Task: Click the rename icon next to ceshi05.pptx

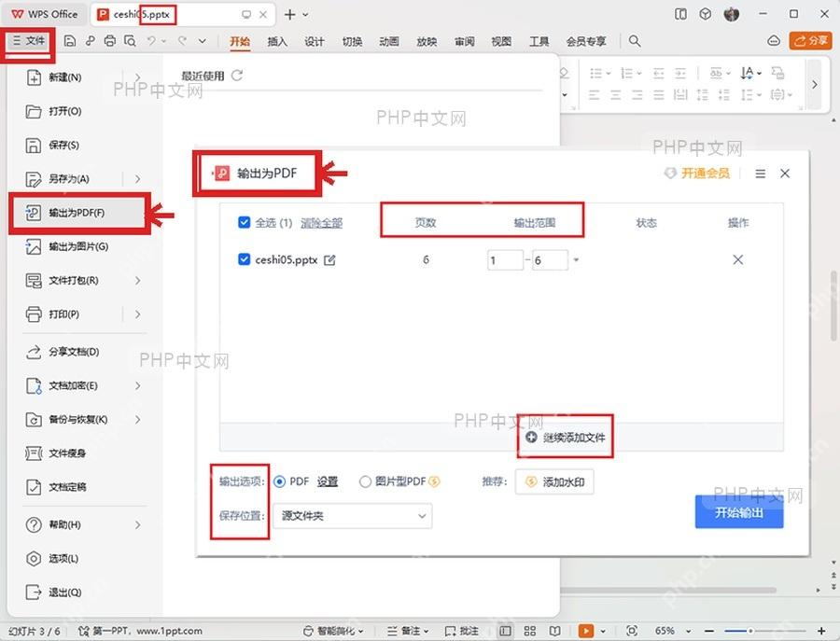Action: (x=329, y=260)
